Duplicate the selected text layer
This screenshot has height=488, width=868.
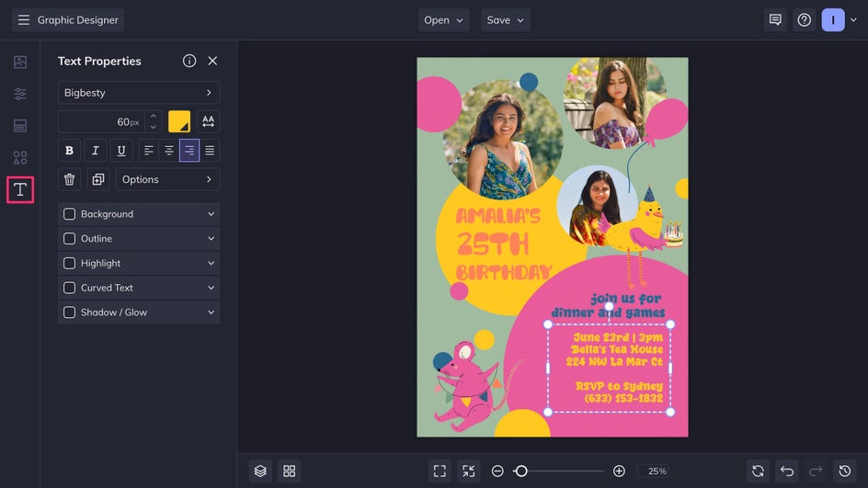pos(98,179)
